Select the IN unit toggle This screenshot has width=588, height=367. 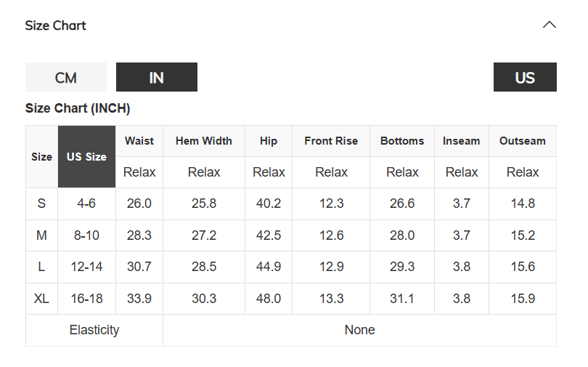pos(157,77)
